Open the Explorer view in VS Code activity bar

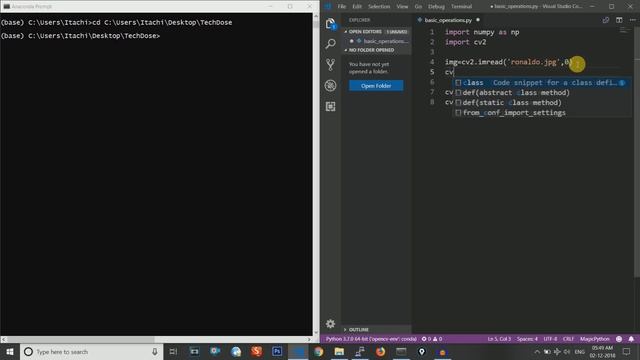[330, 24]
